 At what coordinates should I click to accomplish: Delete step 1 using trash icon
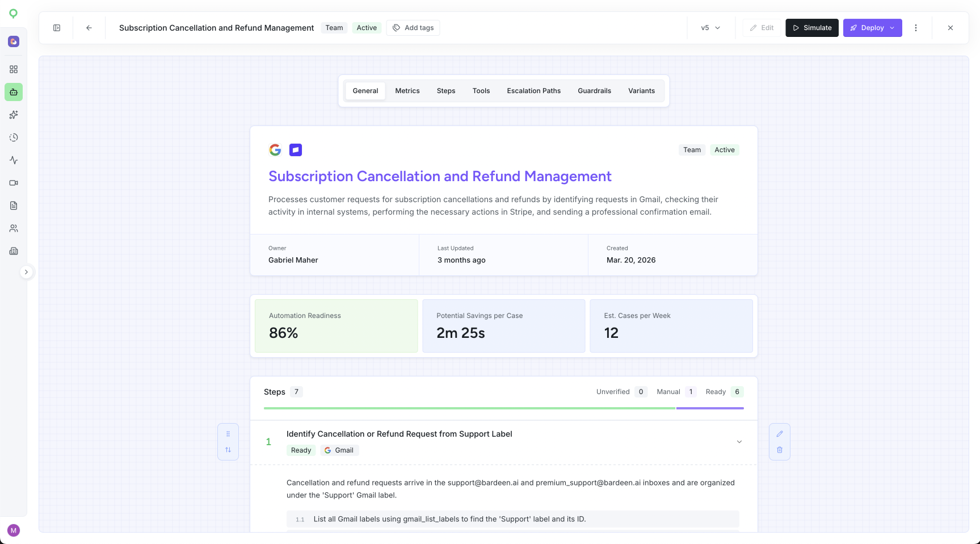[x=780, y=450]
